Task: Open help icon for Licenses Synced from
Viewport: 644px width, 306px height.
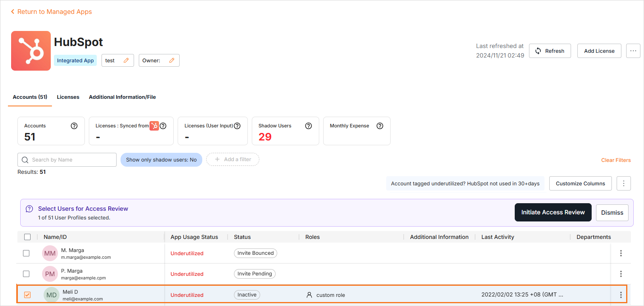Action: [x=163, y=126]
